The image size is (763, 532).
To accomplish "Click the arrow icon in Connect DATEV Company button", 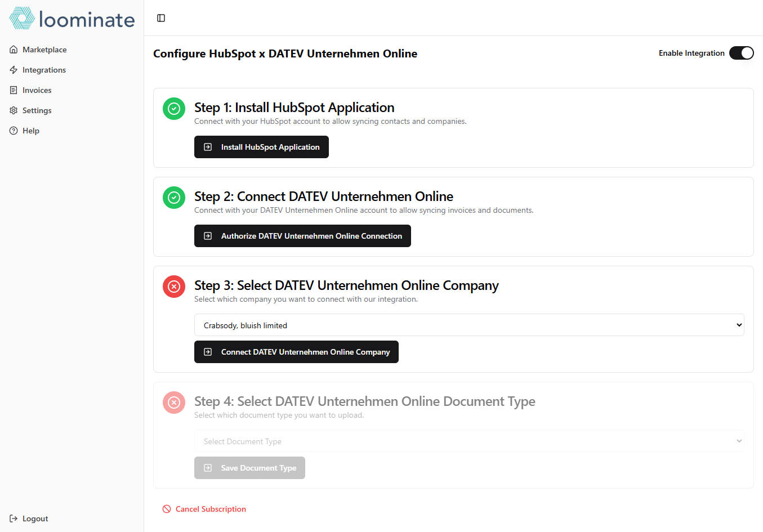I will [x=208, y=352].
